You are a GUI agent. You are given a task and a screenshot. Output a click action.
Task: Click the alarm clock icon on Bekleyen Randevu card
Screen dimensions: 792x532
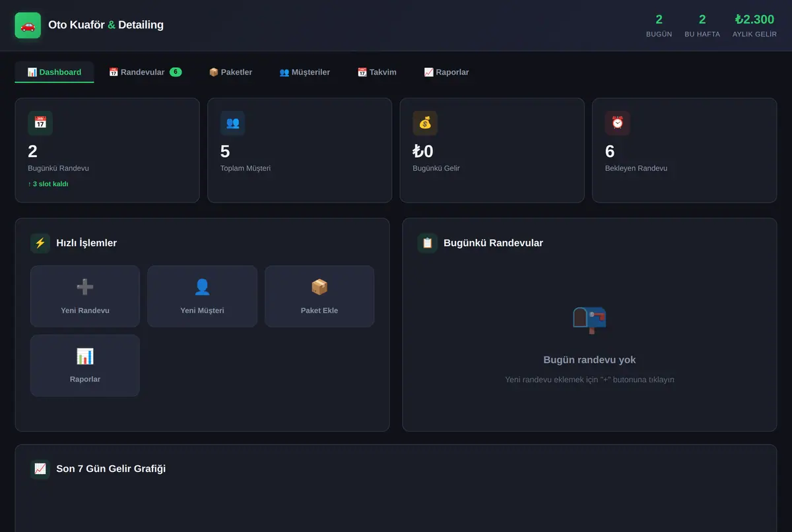click(x=617, y=123)
